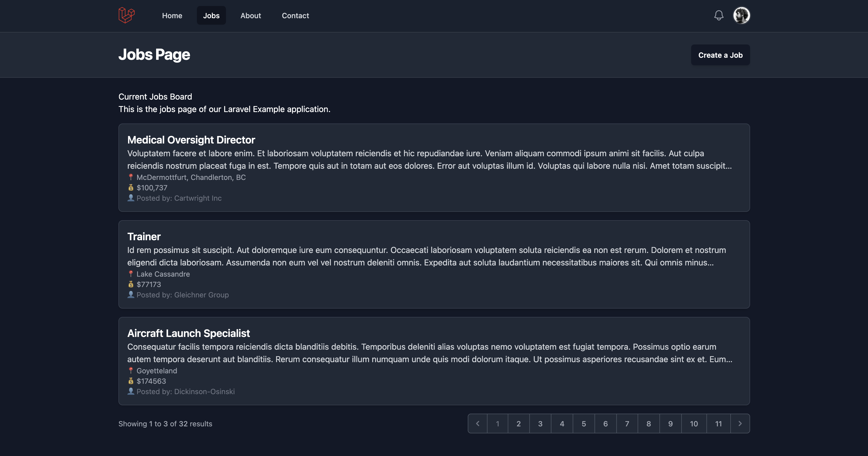Click the money bag icon next to $100,737
Image resolution: width=868 pixels, height=456 pixels.
coord(131,188)
